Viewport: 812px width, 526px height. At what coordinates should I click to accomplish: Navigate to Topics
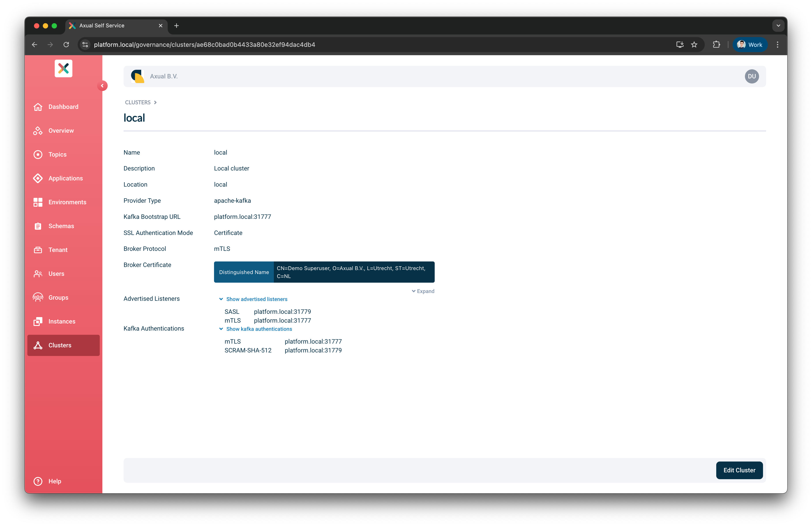click(x=57, y=154)
